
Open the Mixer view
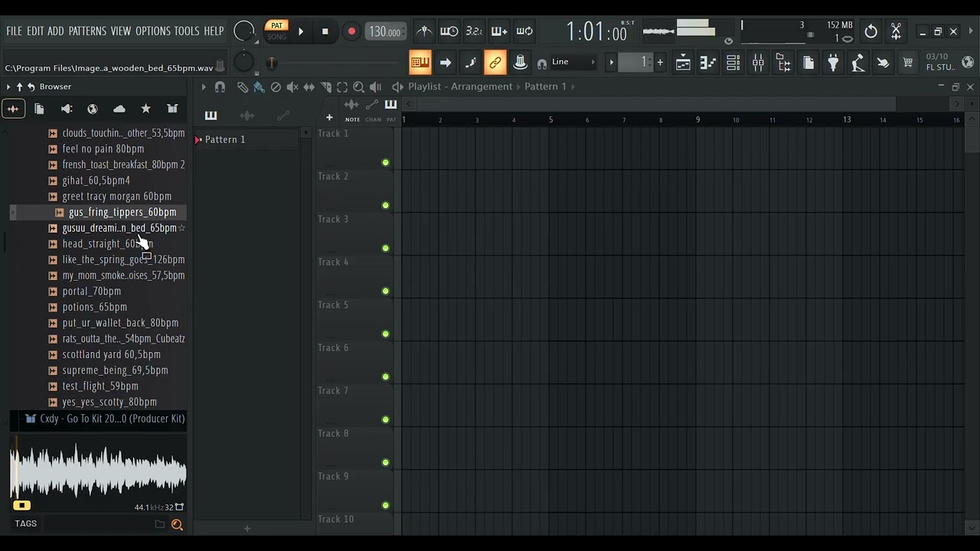click(758, 63)
